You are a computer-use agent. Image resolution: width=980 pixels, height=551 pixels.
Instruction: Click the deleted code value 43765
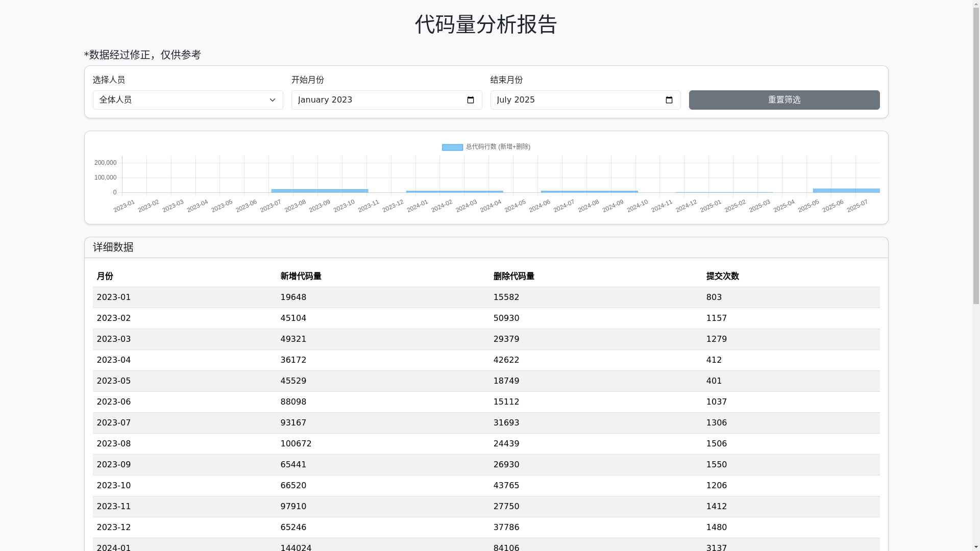coord(506,485)
